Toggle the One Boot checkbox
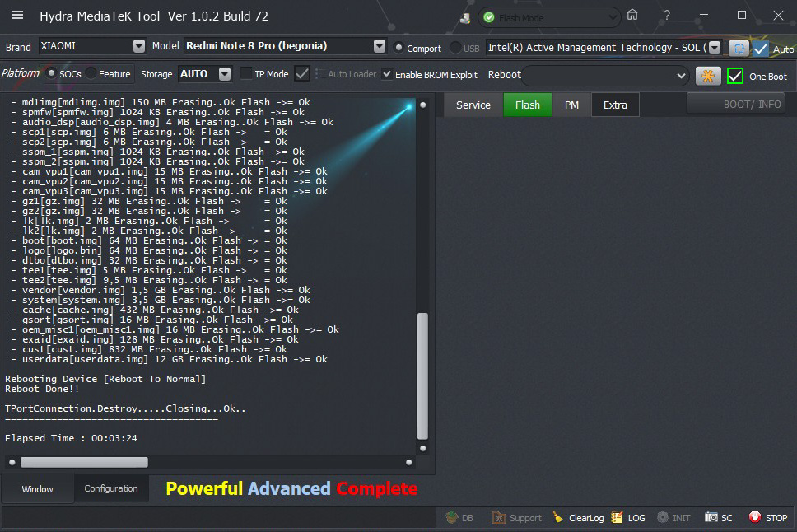Image resolution: width=797 pixels, height=532 pixels. point(735,76)
